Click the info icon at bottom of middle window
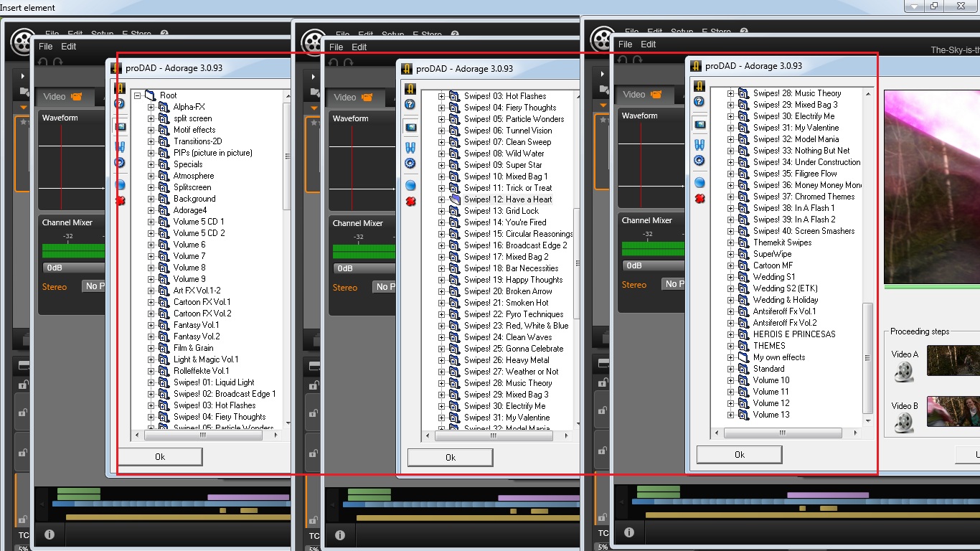 tap(340, 534)
